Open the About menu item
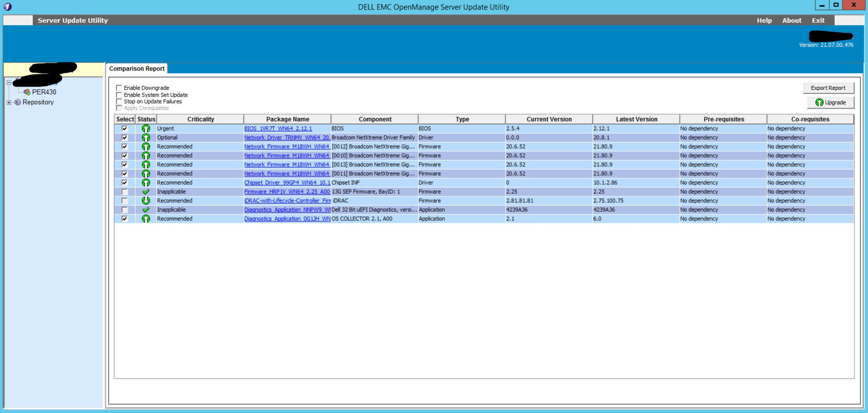The width and height of the screenshot is (868, 413). click(x=792, y=20)
